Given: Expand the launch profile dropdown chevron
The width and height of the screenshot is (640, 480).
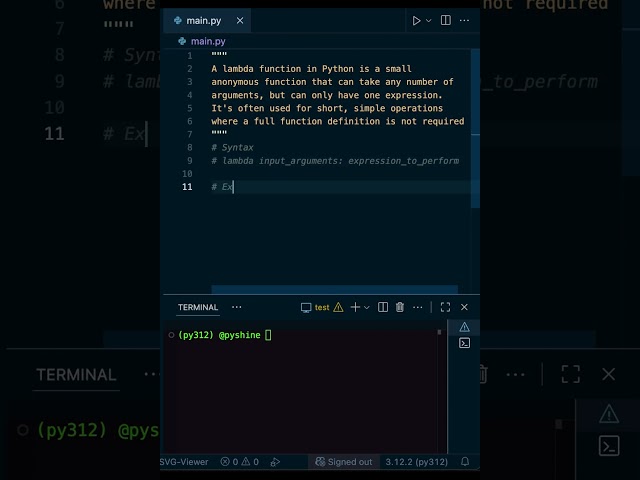Looking at the screenshot, I should tap(367, 307).
